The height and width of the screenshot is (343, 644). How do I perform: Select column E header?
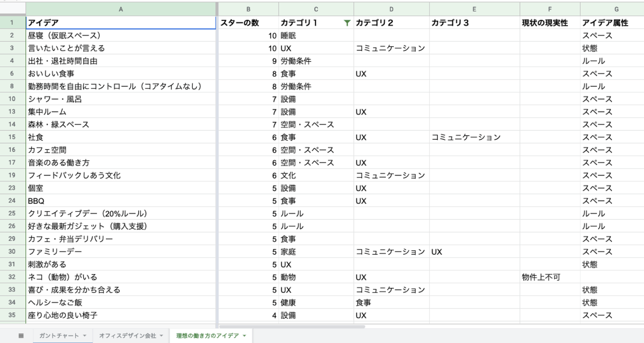(475, 9)
